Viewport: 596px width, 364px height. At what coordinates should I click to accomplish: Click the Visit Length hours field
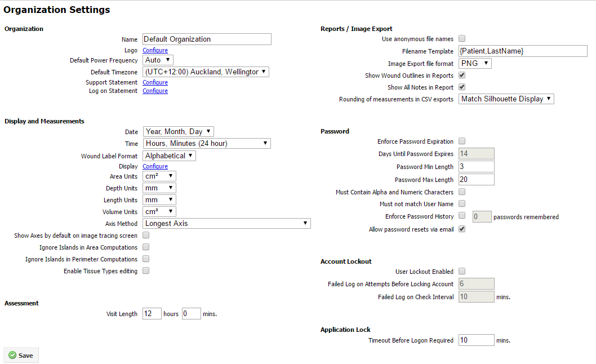(152, 314)
